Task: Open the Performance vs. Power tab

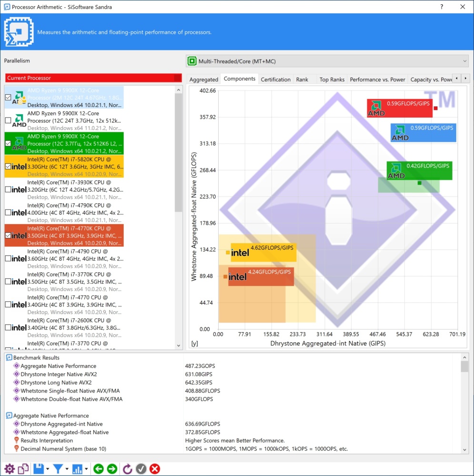Action: [x=377, y=79]
